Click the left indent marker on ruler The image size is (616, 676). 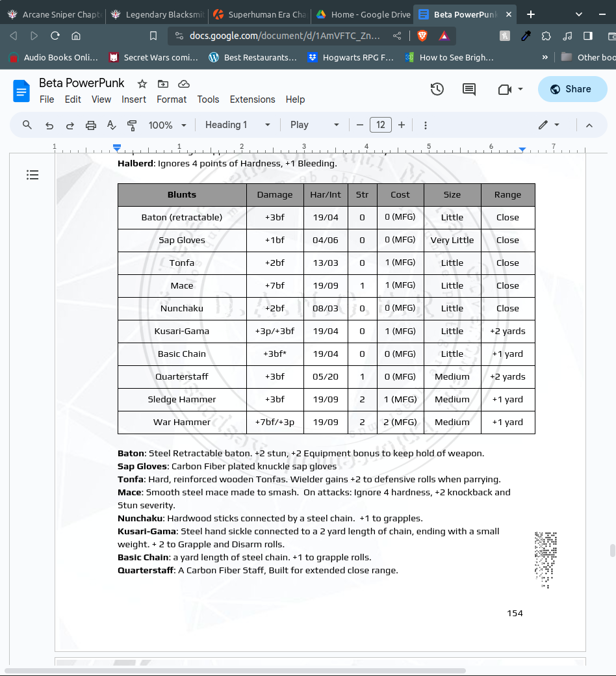[117, 148]
